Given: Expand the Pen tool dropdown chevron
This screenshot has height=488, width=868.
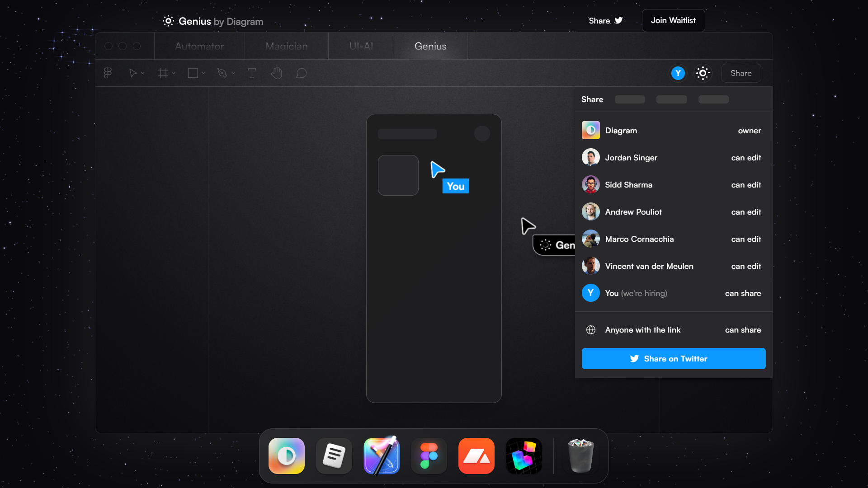Looking at the screenshot, I should [x=233, y=73].
